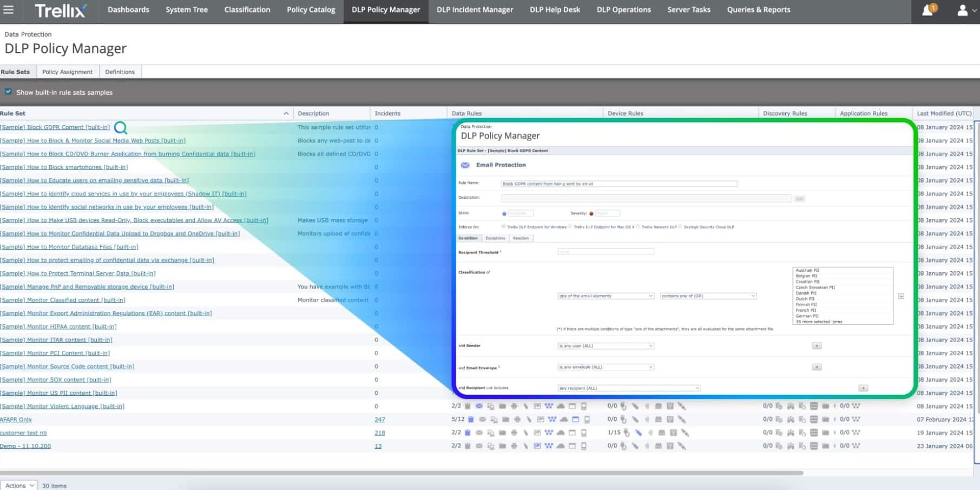Image resolution: width=980 pixels, height=490 pixels.
Task: Click the Recipient Threshold input field
Action: (x=606, y=252)
